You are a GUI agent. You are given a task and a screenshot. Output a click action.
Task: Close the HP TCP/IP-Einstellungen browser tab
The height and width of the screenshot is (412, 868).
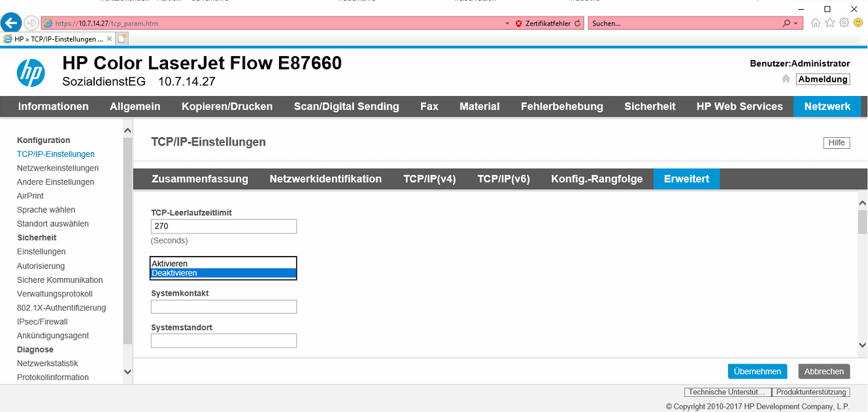point(109,39)
